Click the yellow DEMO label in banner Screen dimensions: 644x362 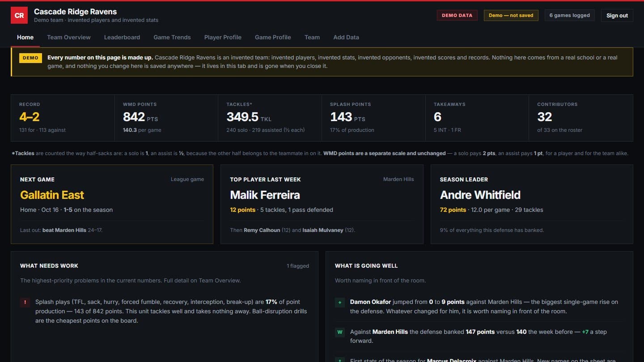30,58
